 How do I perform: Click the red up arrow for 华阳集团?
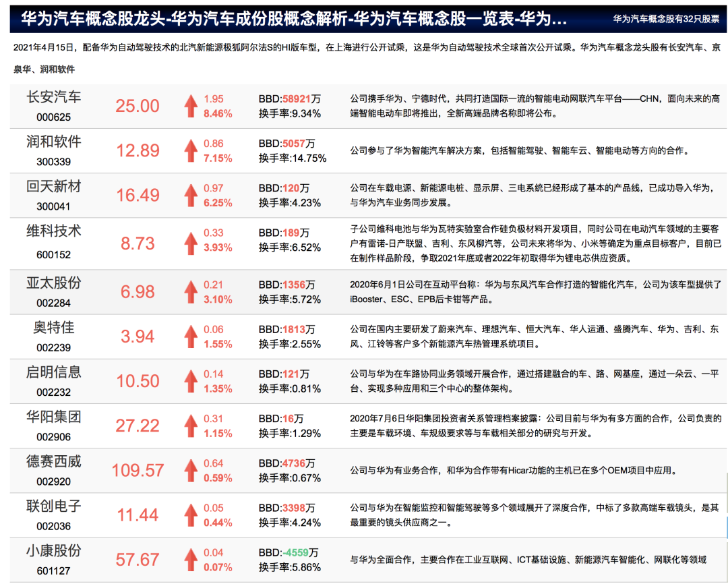pyautogui.click(x=191, y=426)
